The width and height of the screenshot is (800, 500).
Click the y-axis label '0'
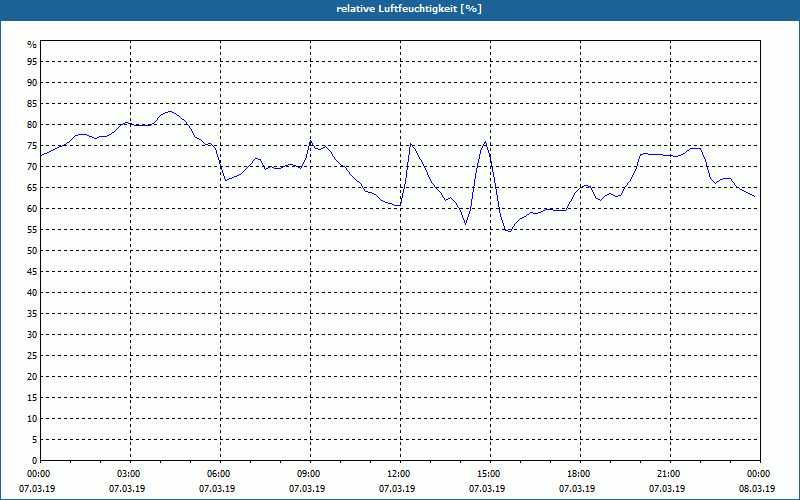pyautogui.click(x=35, y=461)
